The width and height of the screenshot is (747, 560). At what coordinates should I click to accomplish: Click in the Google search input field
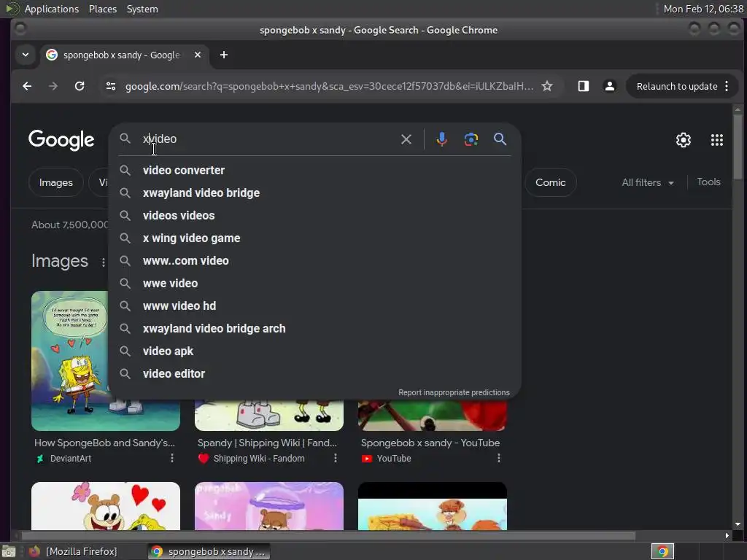click(x=267, y=139)
